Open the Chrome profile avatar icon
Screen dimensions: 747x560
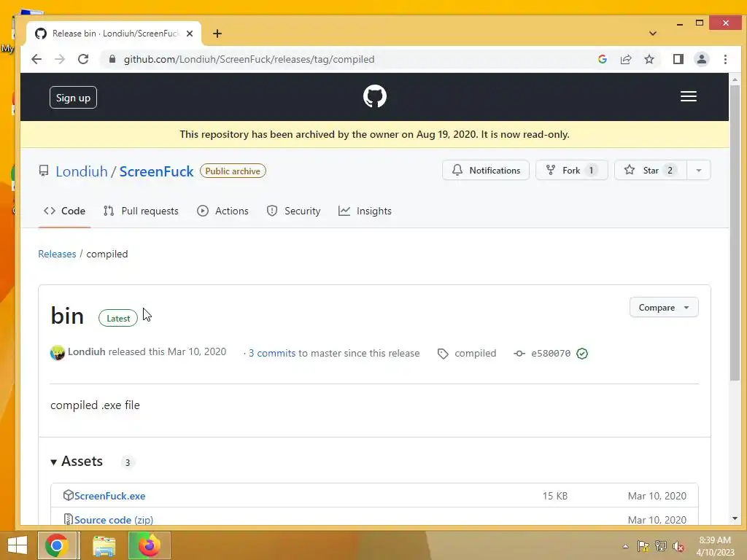tap(701, 59)
